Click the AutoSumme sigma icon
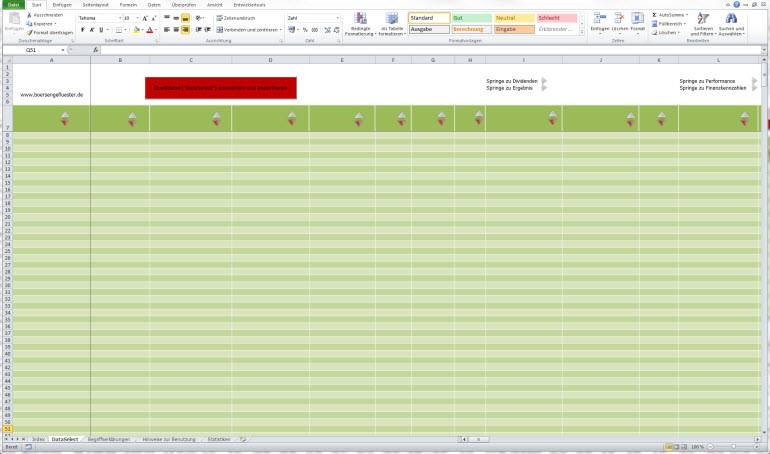The width and height of the screenshot is (770, 454). click(x=655, y=15)
